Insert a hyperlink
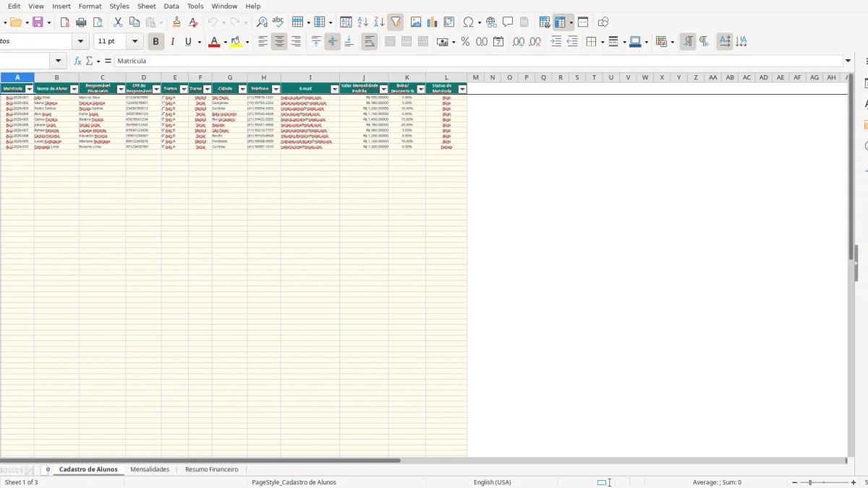The height and width of the screenshot is (488, 868). point(491,22)
